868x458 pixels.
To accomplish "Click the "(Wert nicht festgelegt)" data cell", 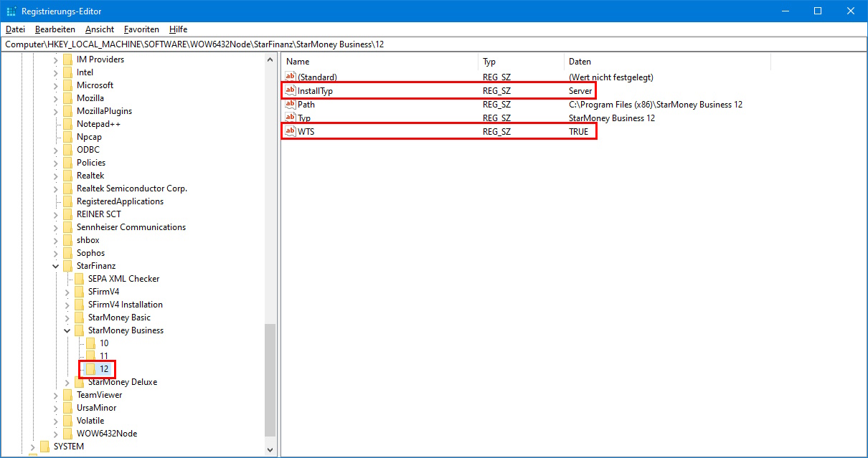I will [x=611, y=77].
